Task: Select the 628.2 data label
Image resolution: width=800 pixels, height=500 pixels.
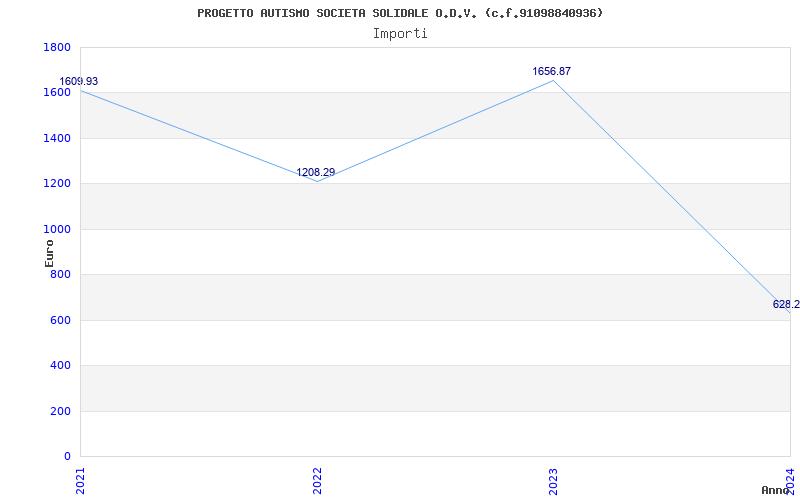Action: click(x=786, y=305)
